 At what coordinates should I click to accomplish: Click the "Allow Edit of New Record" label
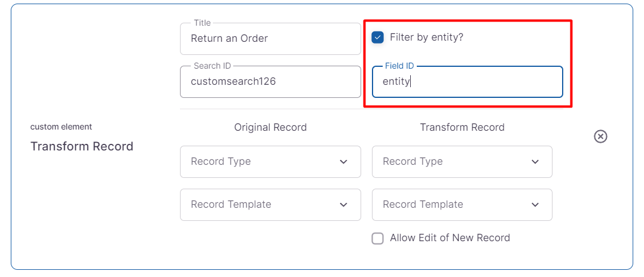tap(450, 238)
